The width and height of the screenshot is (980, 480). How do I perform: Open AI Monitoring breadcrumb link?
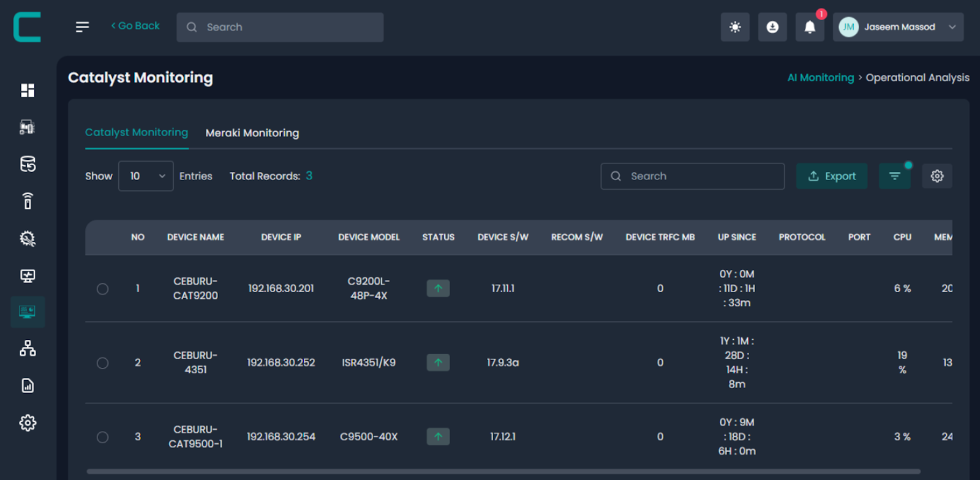coord(821,78)
